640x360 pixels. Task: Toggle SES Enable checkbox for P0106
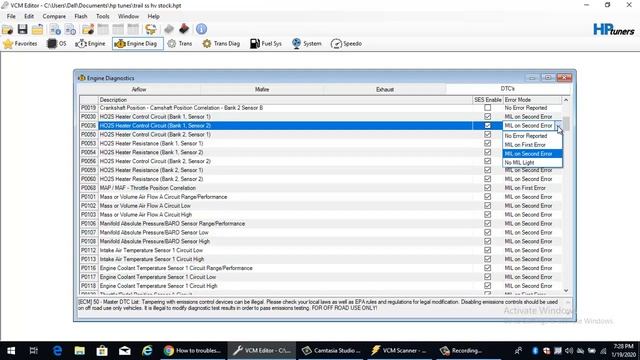point(487,224)
